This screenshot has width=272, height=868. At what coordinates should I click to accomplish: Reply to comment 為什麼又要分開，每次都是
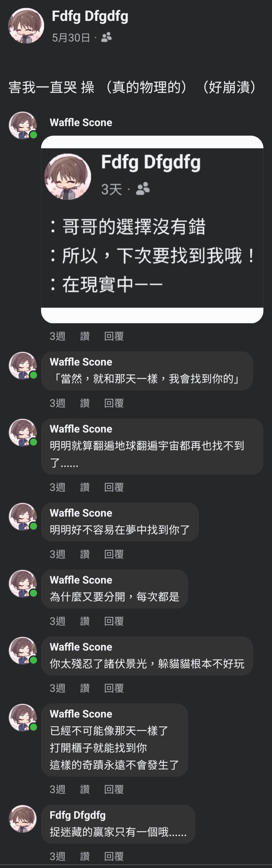click(x=114, y=621)
